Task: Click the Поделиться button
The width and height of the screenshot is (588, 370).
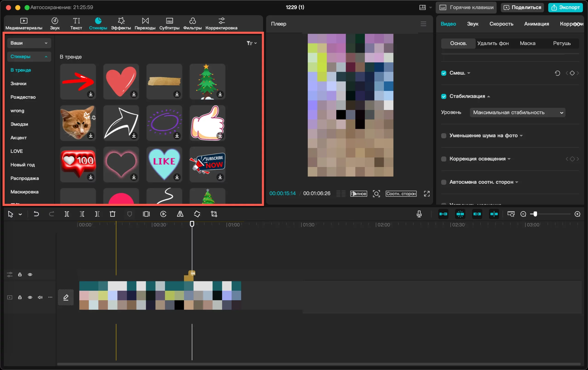Action: [x=522, y=7]
